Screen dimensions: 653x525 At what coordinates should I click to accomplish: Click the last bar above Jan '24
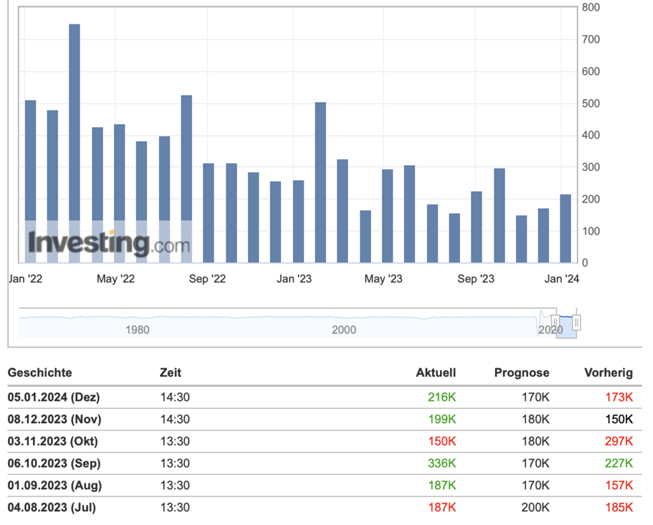565,228
